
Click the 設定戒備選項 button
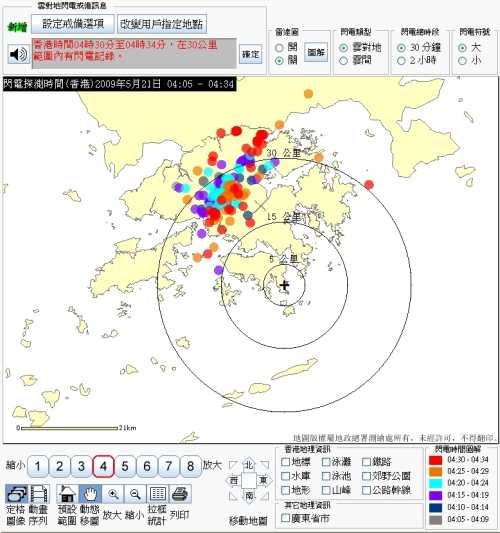(73, 24)
